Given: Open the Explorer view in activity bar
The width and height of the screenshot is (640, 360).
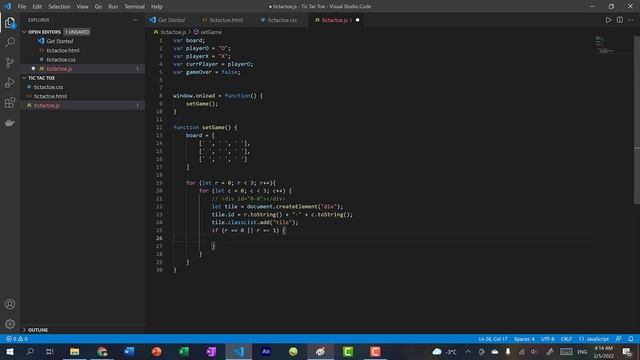Looking at the screenshot, I should (x=10, y=22).
